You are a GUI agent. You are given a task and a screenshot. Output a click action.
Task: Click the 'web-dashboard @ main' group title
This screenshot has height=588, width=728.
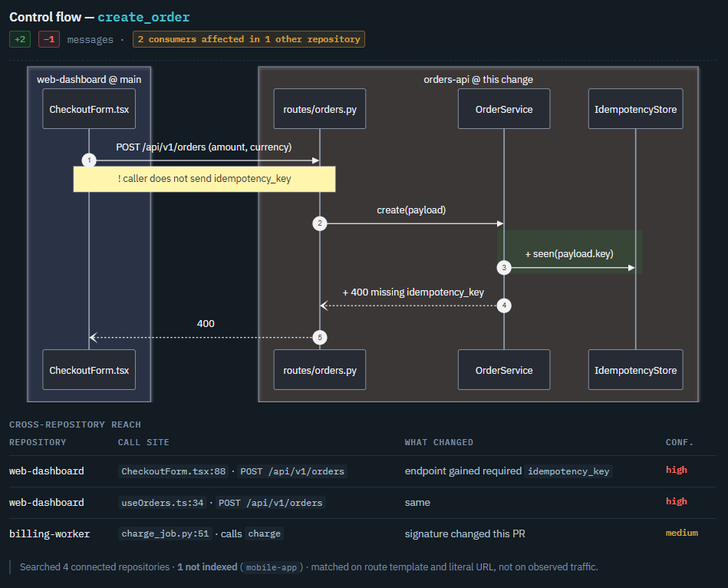[89, 79]
